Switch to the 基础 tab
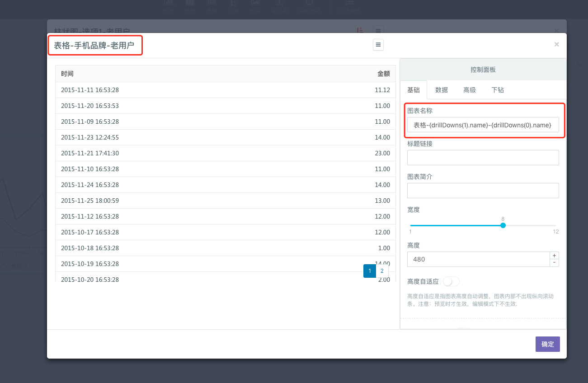The width and height of the screenshot is (588, 383). pyautogui.click(x=414, y=90)
